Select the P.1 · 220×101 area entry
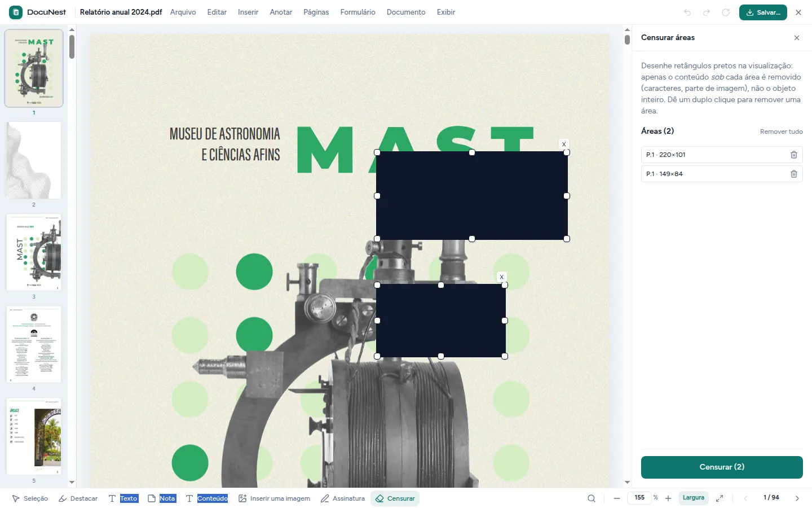Viewport: 812px width, 508px height. (x=722, y=155)
